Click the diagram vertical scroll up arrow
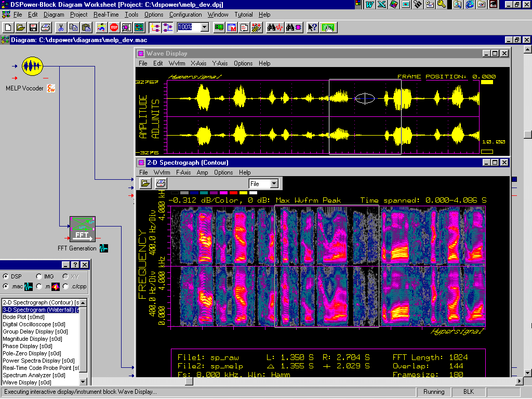This screenshot has height=399, width=532. pos(528,50)
